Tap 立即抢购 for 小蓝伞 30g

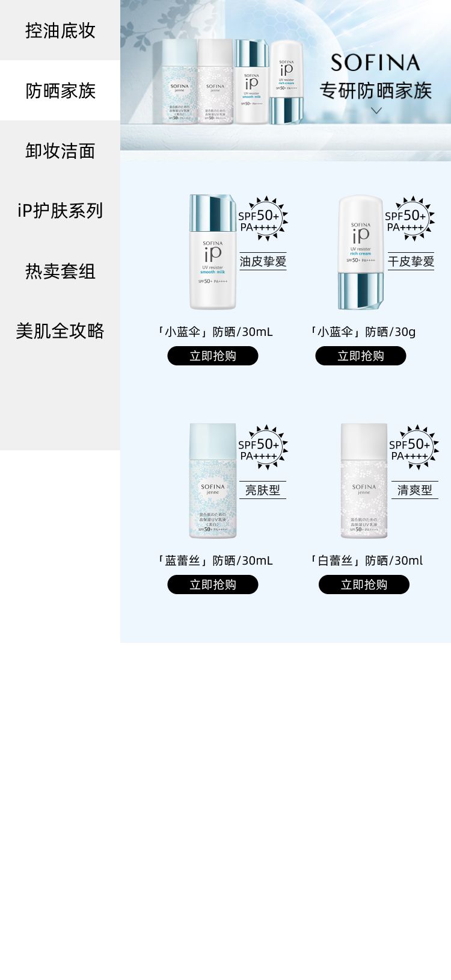click(361, 356)
